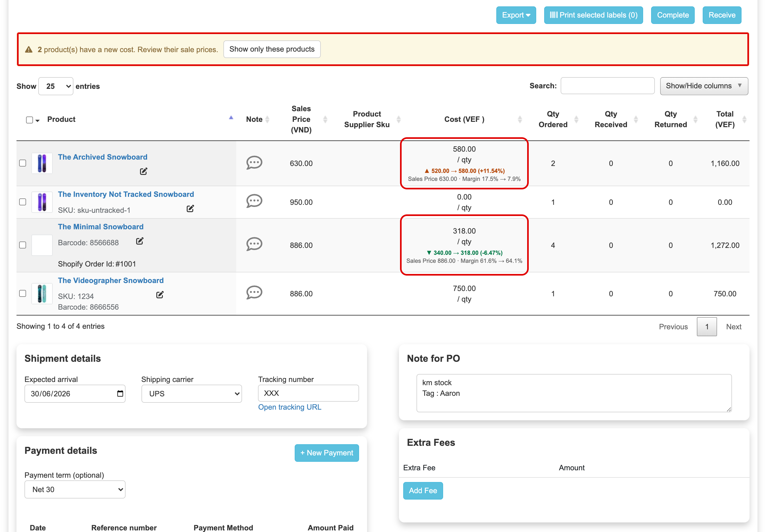Sort by Product Supplier Sku column
The width and height of the screenshot is (766, 532).
(398, 119)
